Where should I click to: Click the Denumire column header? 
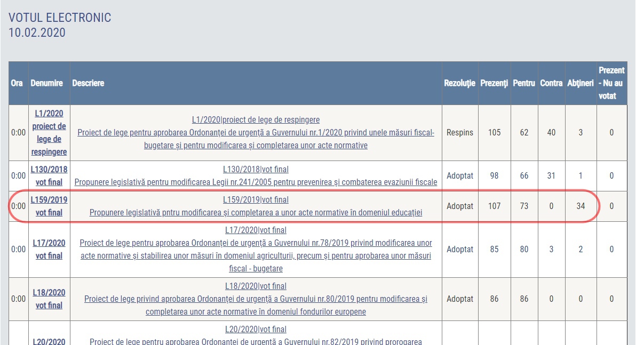point(47,83)
